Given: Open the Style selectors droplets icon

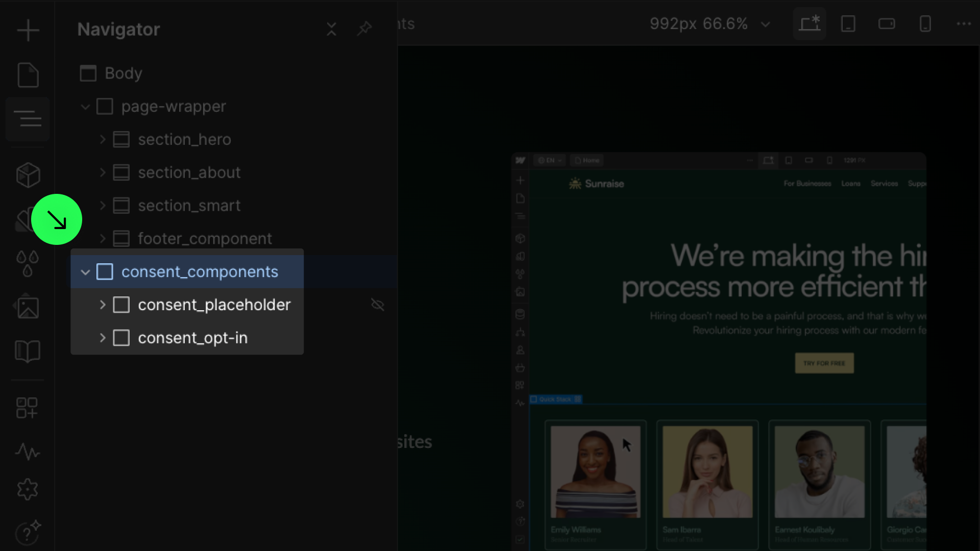Looking at the screenshot, I should pyautogui.click(x=28, y=263).
